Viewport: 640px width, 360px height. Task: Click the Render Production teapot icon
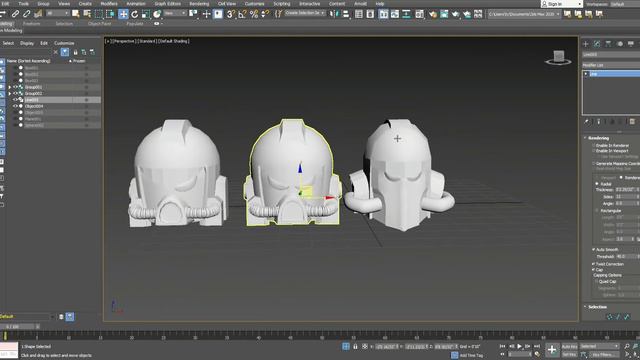coord(456,14)
